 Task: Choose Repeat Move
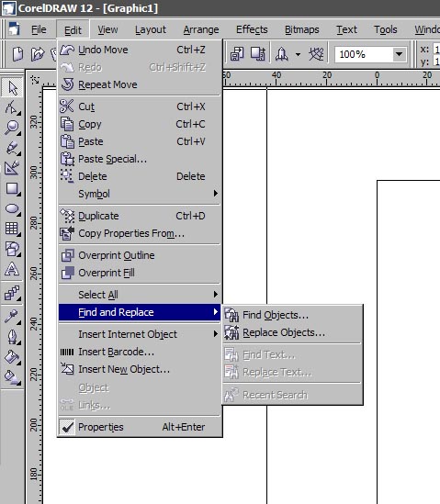pyautogui.click(x=140, y=84)
